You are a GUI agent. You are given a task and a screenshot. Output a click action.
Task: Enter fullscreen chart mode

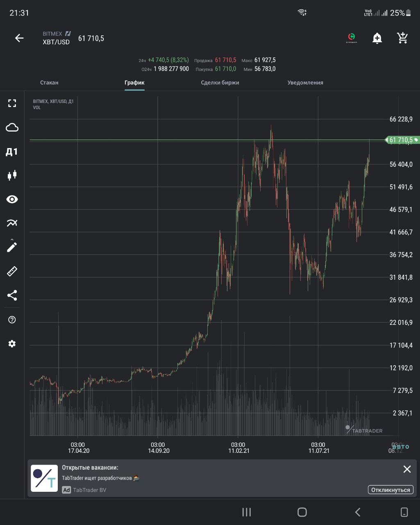click(12, 103)
